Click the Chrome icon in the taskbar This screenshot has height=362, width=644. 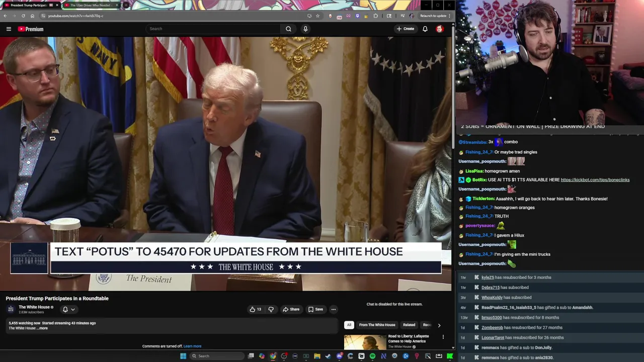pos(273,356)
